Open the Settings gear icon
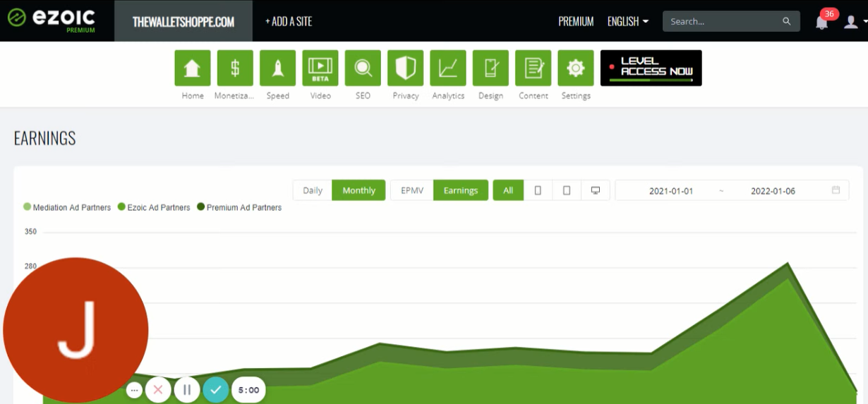This screenshot has width=868, height=404. point(576,68)
